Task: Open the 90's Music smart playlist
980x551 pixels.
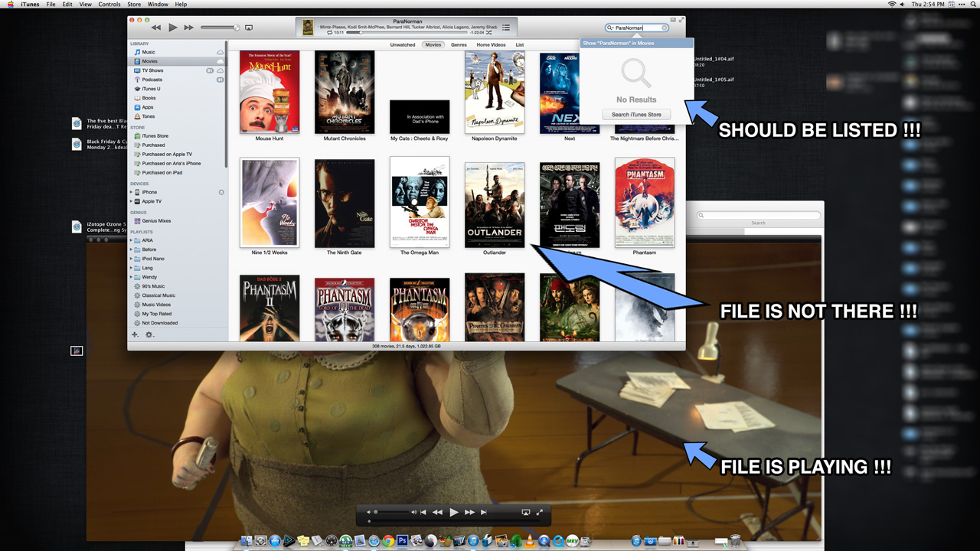Action: tap(177, 286)
